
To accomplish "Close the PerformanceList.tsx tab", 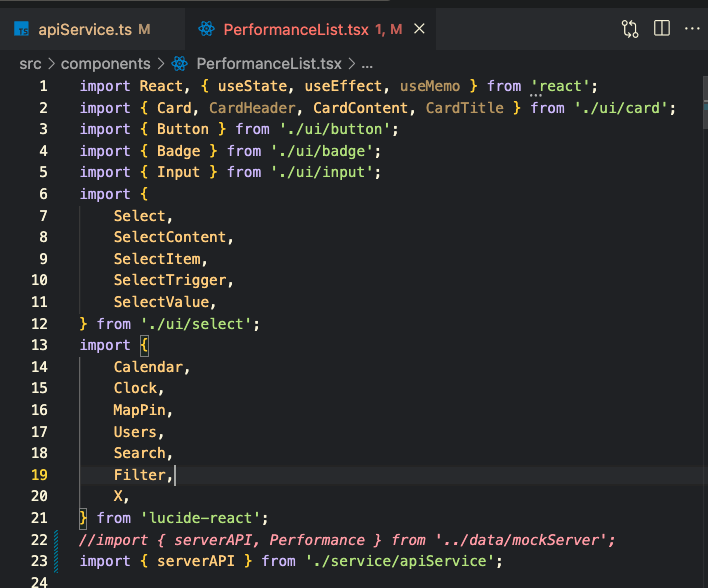I will pos(419,29).
